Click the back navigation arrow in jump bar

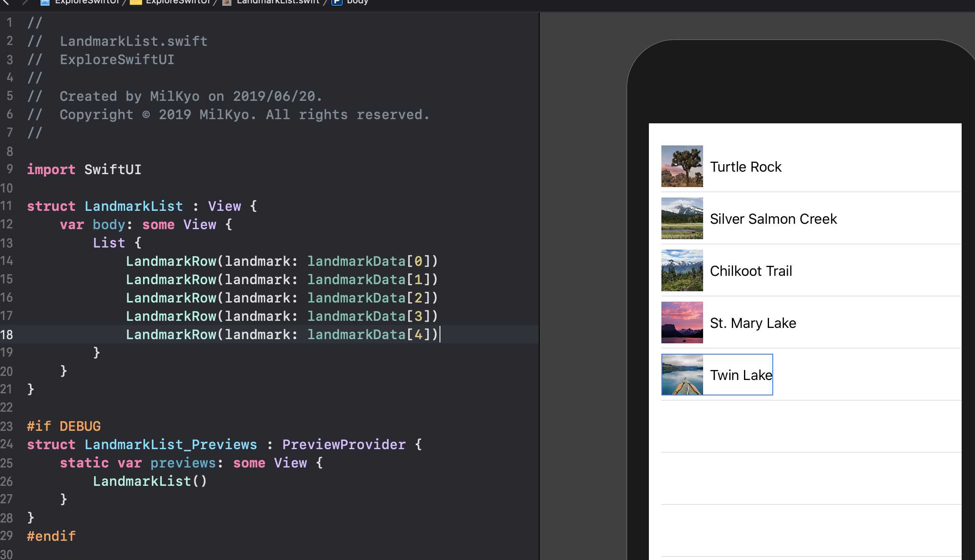point(5,2)
